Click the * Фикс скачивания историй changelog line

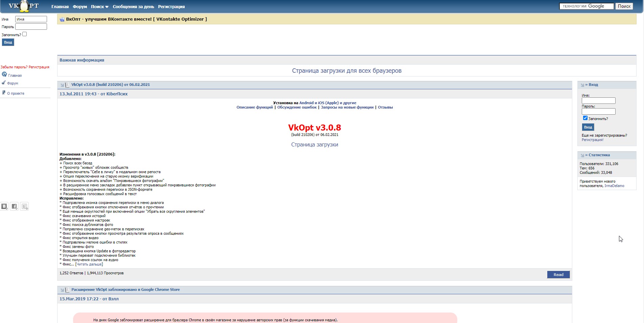click(83, 216)
